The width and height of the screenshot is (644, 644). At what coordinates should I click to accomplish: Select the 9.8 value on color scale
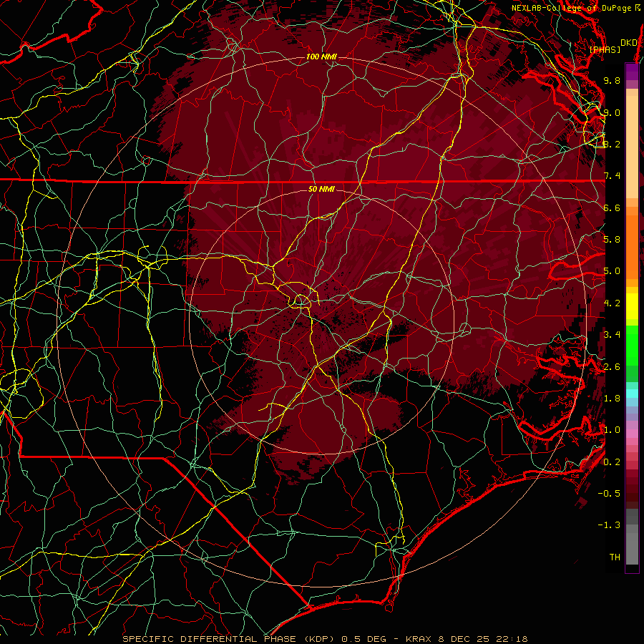click(x=612, y=80)
